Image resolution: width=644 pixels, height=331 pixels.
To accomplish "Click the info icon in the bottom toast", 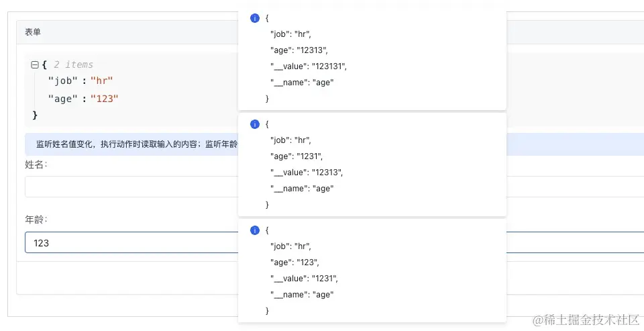I will [254, 230].
